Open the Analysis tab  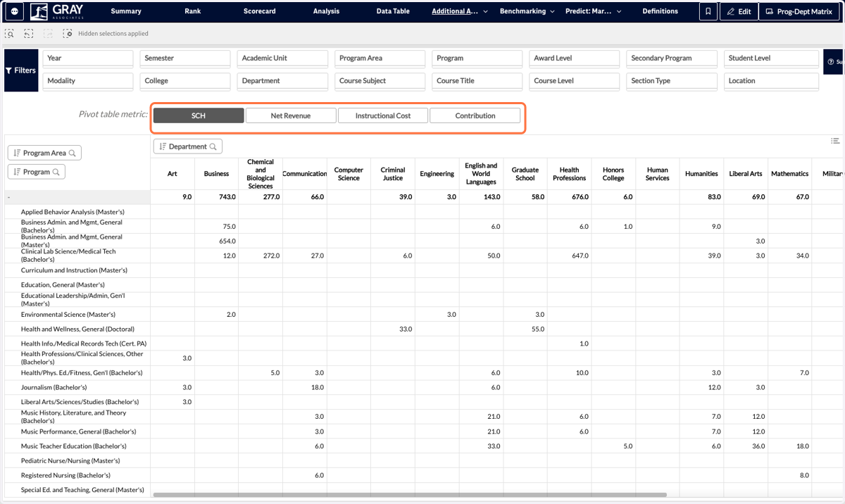[326, 11]
